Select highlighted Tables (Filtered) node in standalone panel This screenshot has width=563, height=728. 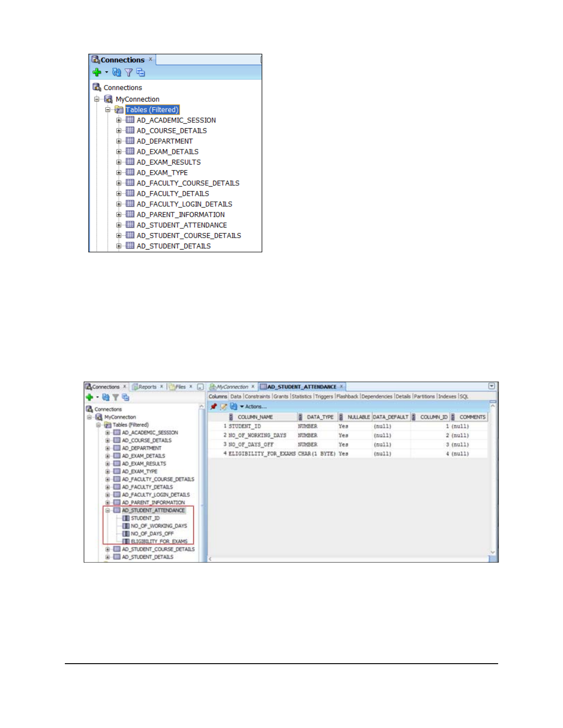(152, 110)
